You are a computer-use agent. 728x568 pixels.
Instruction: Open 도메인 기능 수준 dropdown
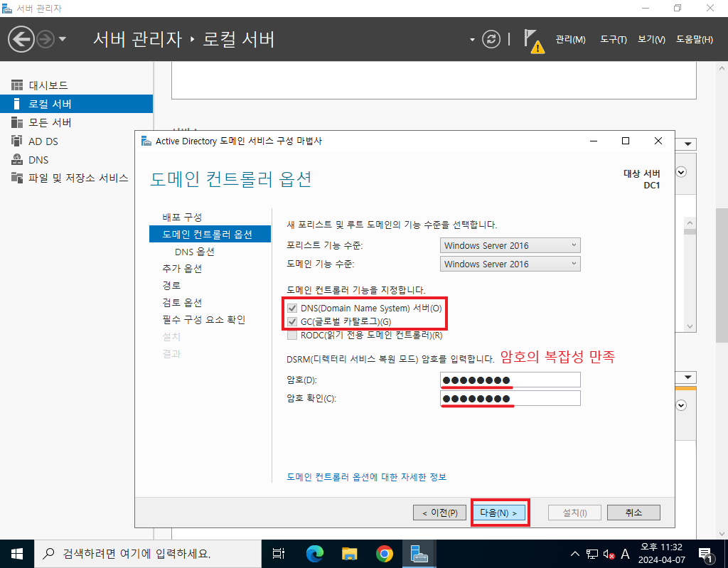[x=510, y=264]
